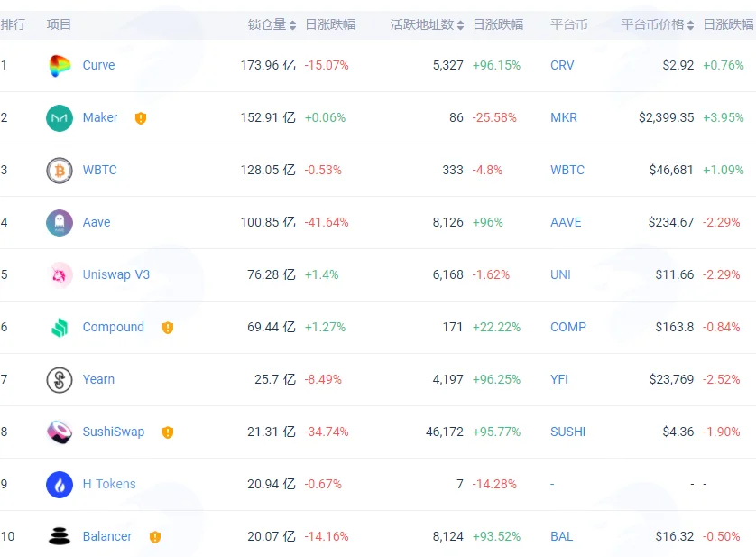The height and width of the screenshot is (557, 756).
Task: Open the AAVE platform token link
Action: click(566, 222)
